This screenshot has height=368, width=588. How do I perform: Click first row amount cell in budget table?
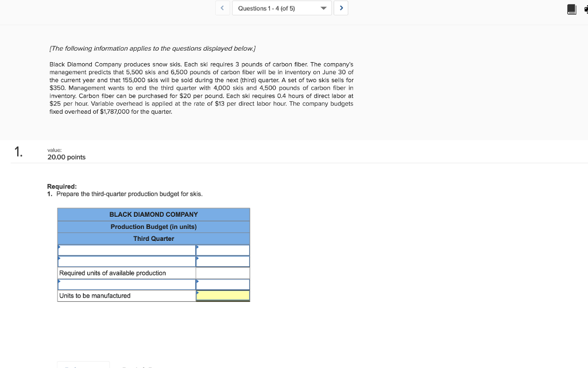(x=223, y=250)
